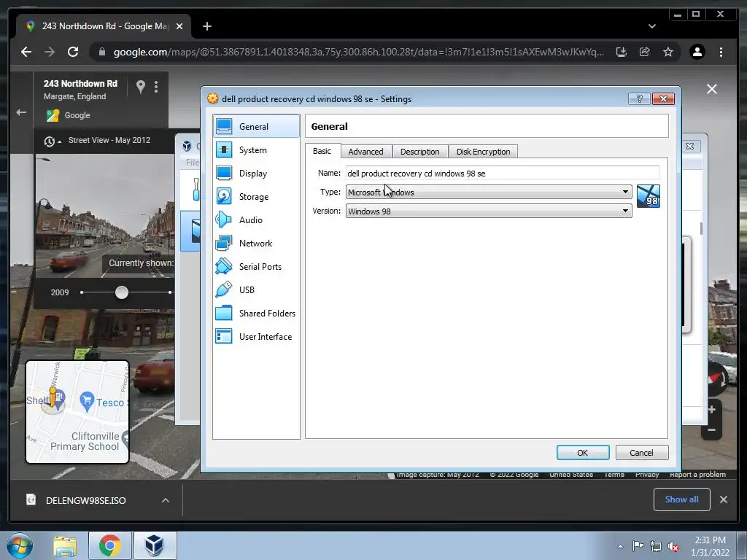Screen dimensions: 747x560
Task: Close the Chrome downloads bar
Action: pos(723,499)
